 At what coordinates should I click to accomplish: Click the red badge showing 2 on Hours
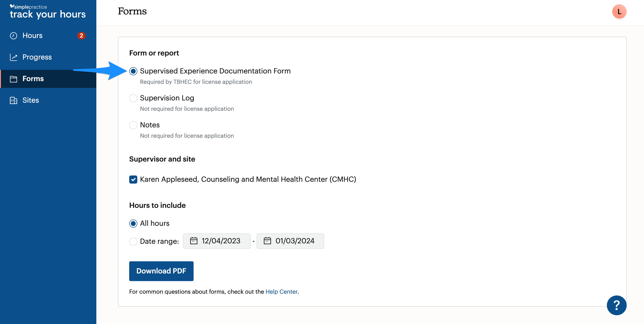click(81, 36)
